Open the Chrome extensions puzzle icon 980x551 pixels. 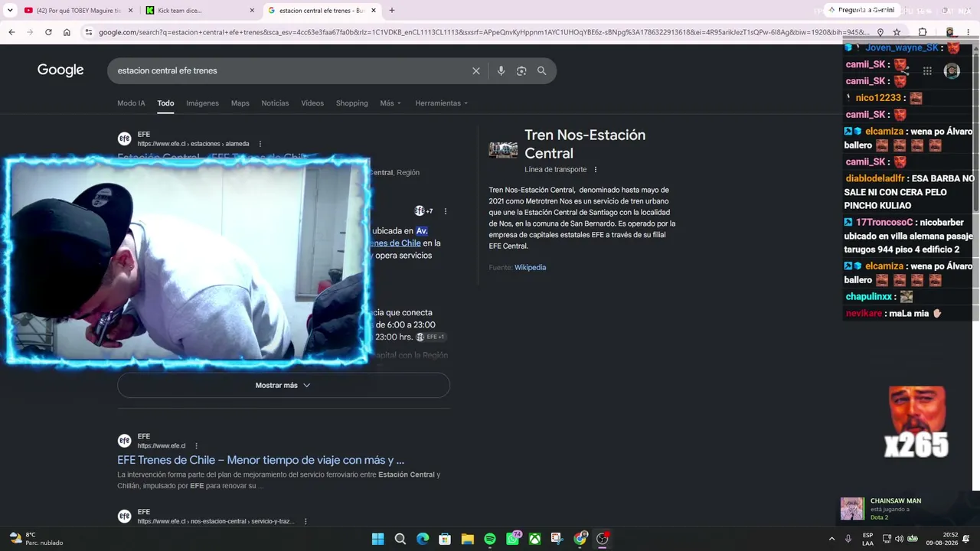pyautogui.click(x=923, y=32)
